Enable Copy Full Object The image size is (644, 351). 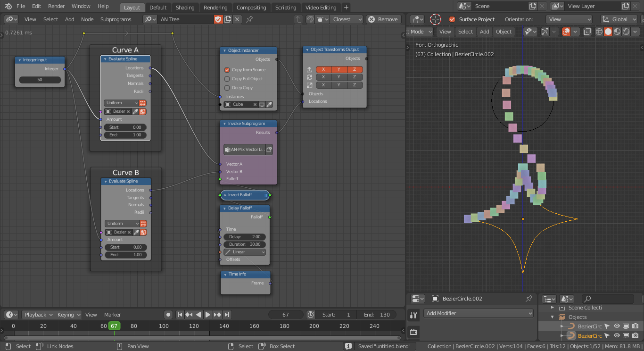click(x=227, y=79)
